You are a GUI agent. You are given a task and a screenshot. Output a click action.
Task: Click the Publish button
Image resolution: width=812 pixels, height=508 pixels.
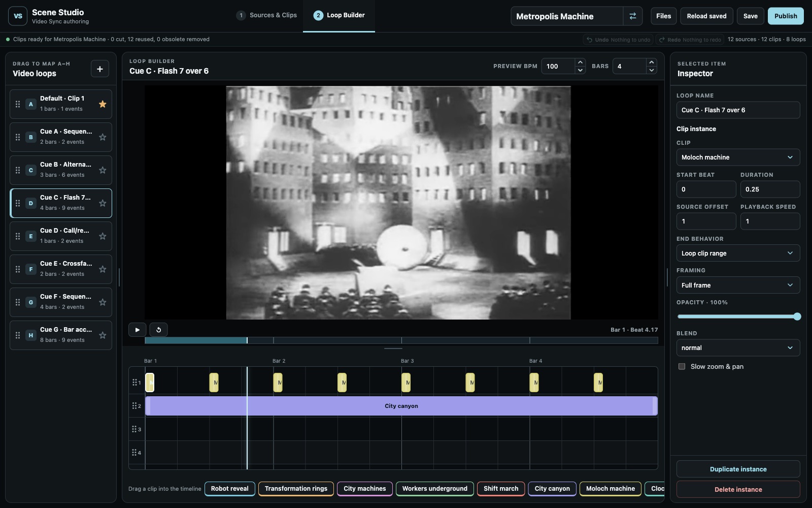786,16
